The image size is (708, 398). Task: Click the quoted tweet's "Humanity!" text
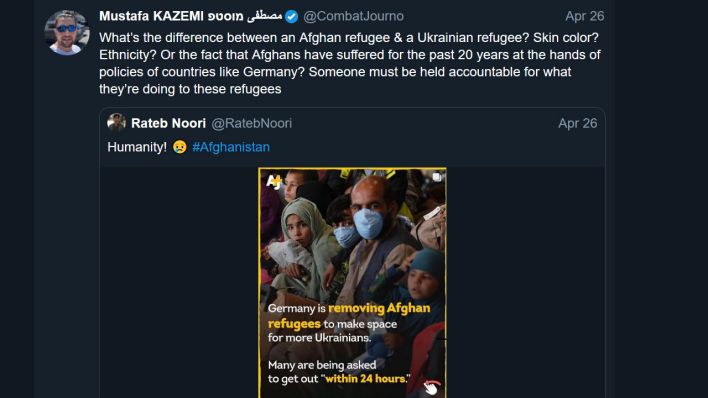point(137,147)
